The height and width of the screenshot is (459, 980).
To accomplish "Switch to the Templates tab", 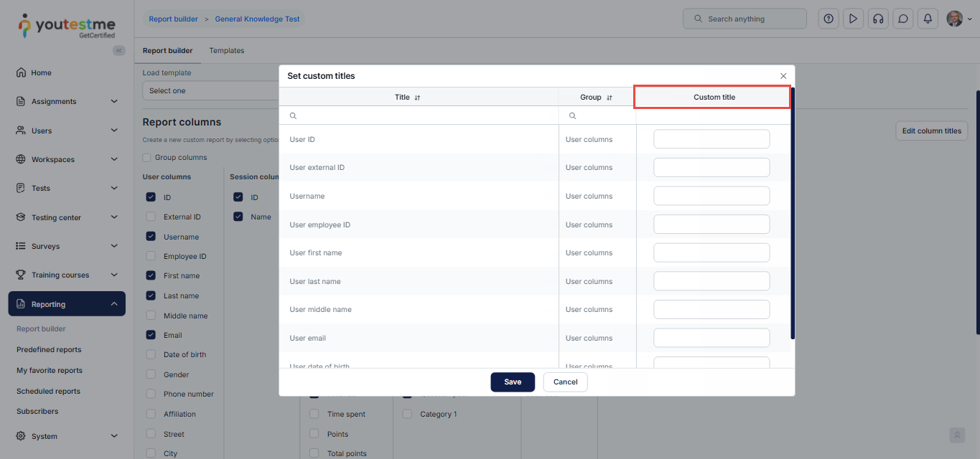I will click(227, 51).
